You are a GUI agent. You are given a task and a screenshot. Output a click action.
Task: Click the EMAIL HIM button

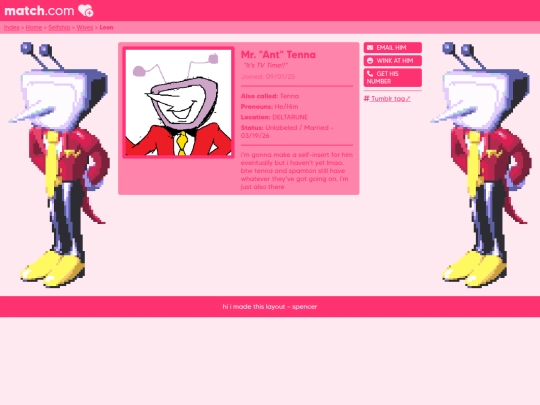[393, 48]
